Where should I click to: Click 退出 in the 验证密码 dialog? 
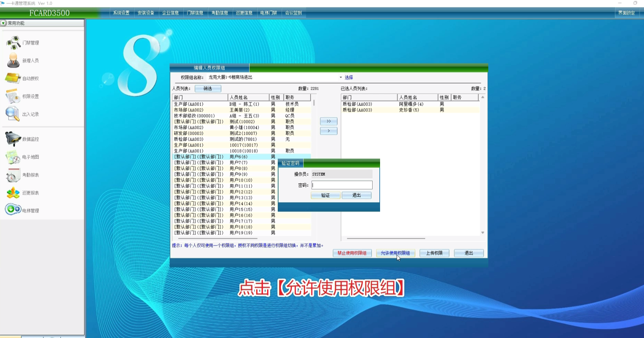click(x=356, y=195)
